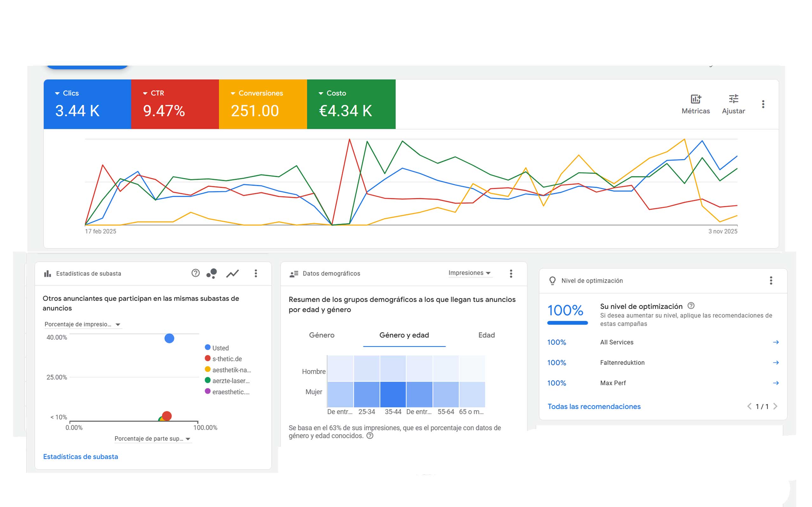Viewport: 812px width, 507px height.
Task: Expand the Clics metric dropdown
Action: [x=57, y=93]
